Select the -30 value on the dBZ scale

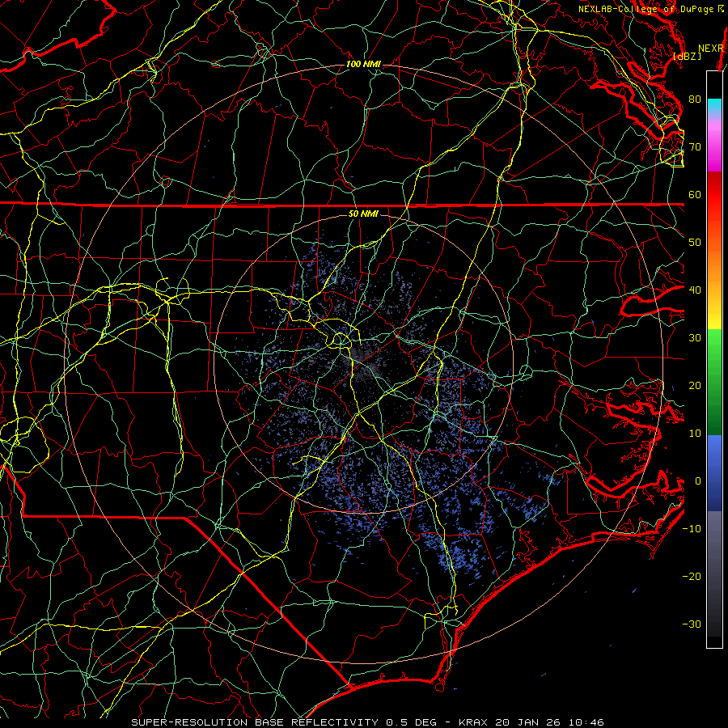692,624
